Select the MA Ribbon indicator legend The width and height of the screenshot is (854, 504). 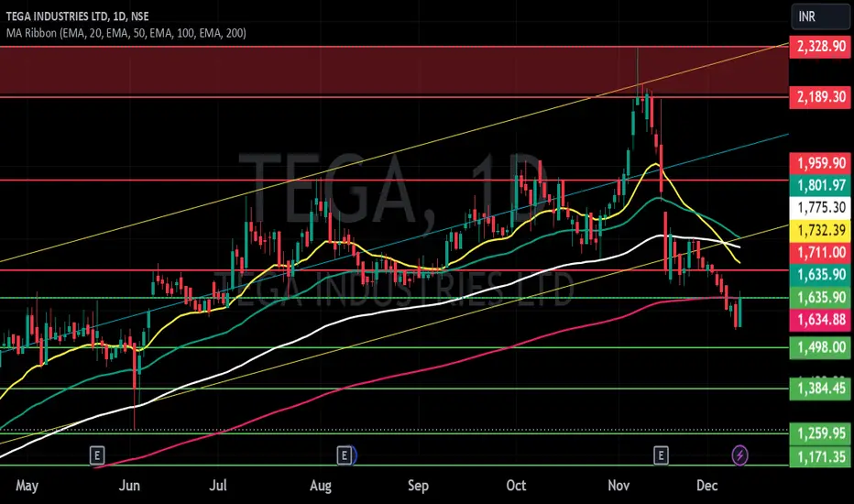click(x=126, y=33)
